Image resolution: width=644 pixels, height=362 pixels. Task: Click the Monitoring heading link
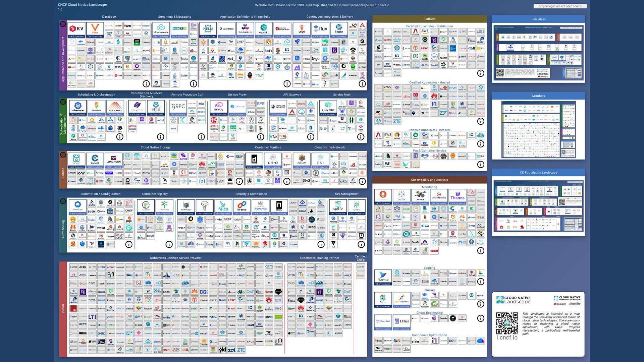429,187
